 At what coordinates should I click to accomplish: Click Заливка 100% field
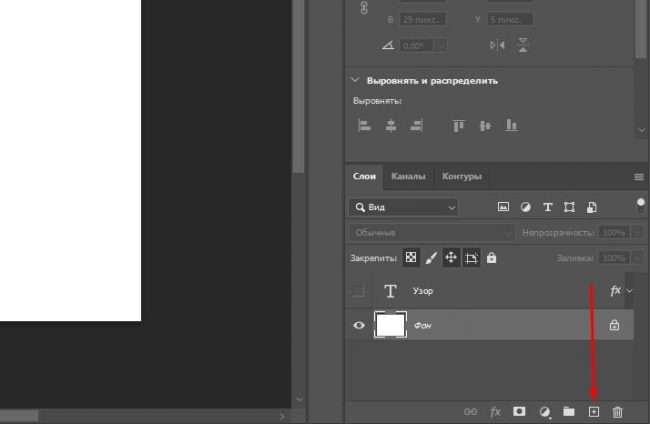614,258
